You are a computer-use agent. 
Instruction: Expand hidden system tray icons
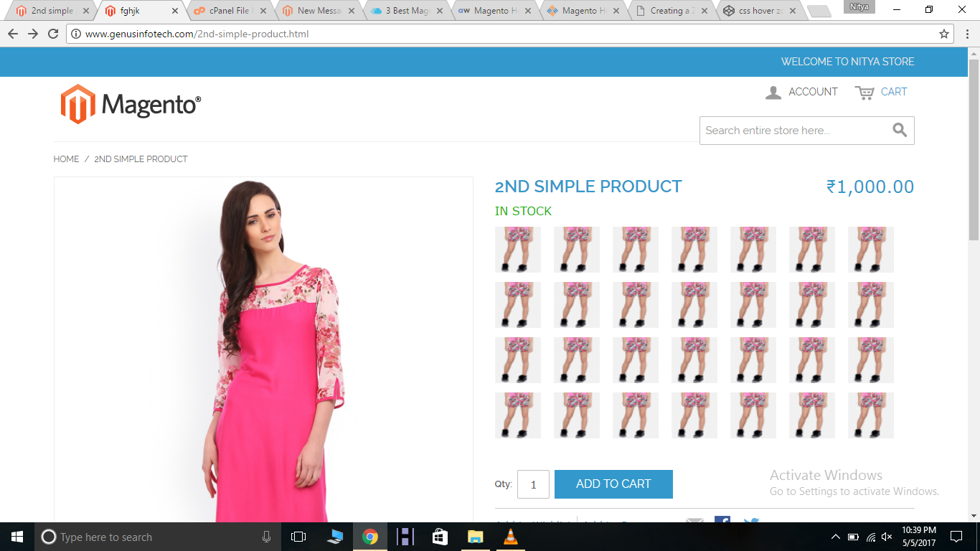(x=834, y=537)
